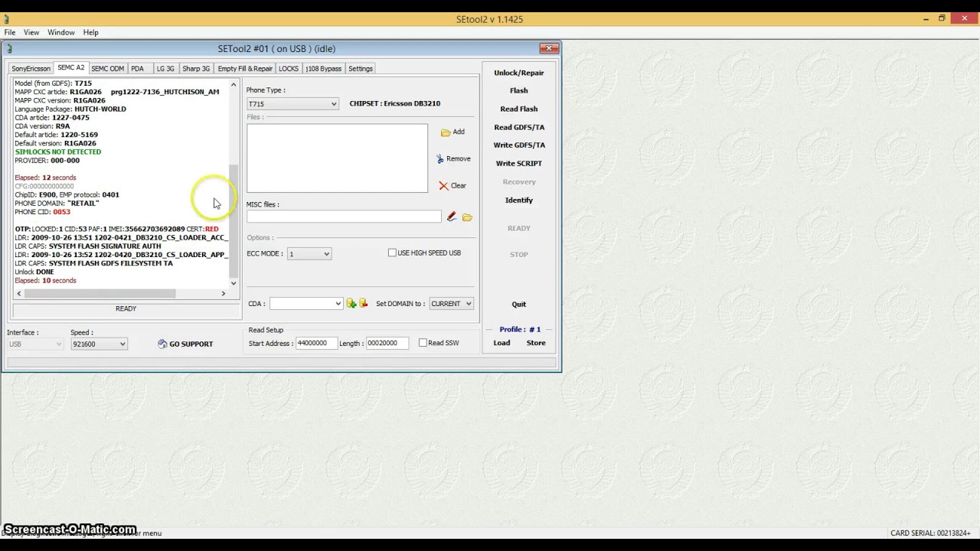
Task: Click the CARD SERIAL status bar entry
Action: pos(930,533)
